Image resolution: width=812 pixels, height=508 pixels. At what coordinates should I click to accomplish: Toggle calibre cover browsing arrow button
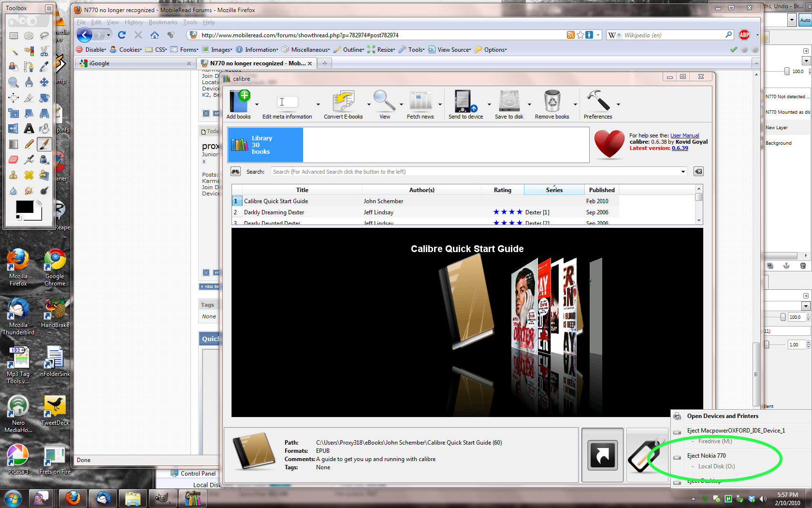coord(602,455)
